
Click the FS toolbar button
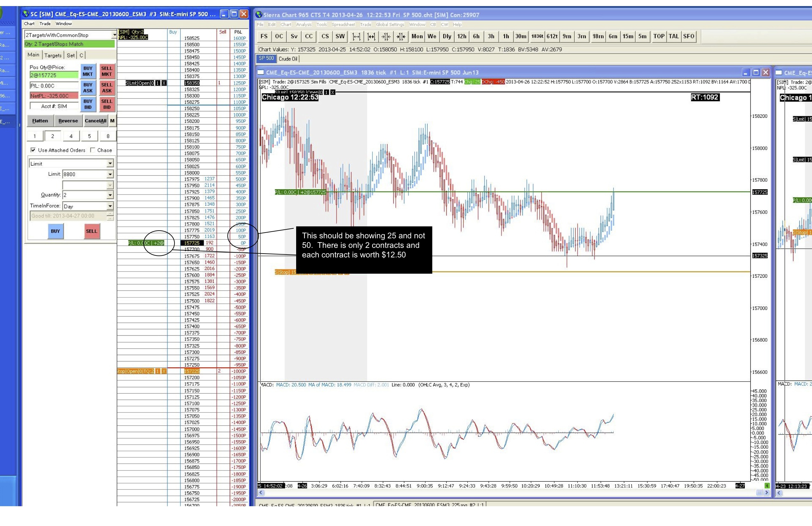[x=264, y=36]
